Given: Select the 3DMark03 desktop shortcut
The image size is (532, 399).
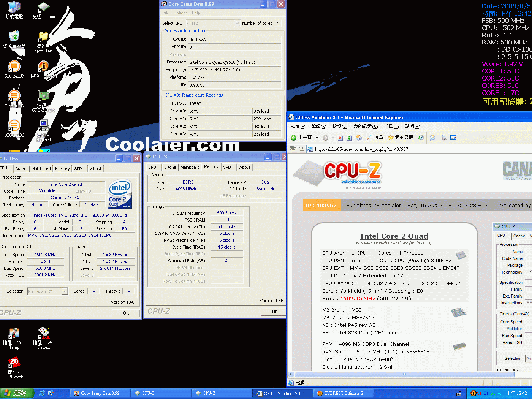Looking at the screenshot, I should [14, 69].
